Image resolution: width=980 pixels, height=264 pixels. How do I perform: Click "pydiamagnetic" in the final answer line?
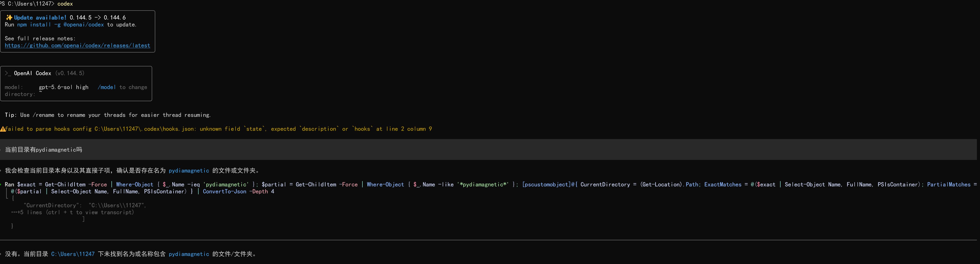coord(189,254)
